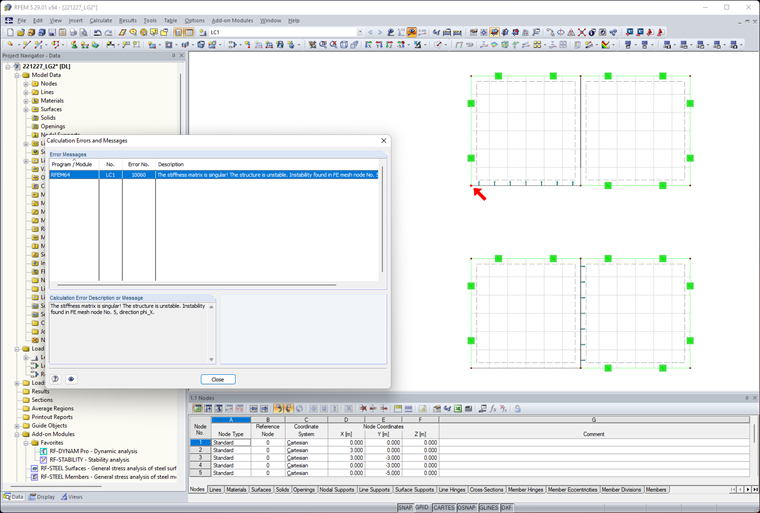Click vertical scrollbar of error messages list

[x=382, y=219]
